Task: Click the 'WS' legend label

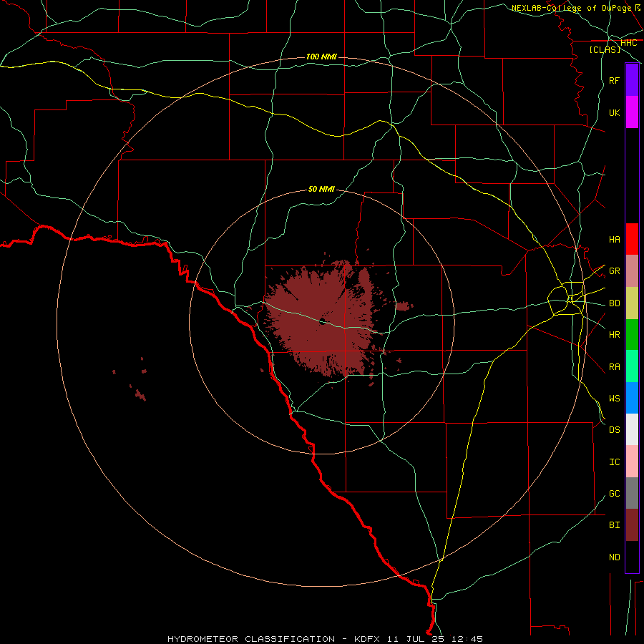Action: [614, 399]
